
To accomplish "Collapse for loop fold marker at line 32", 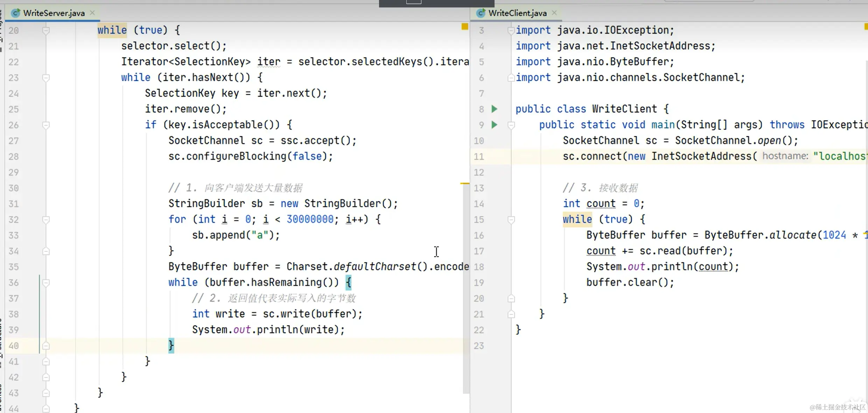I will (x=46, y=220).
